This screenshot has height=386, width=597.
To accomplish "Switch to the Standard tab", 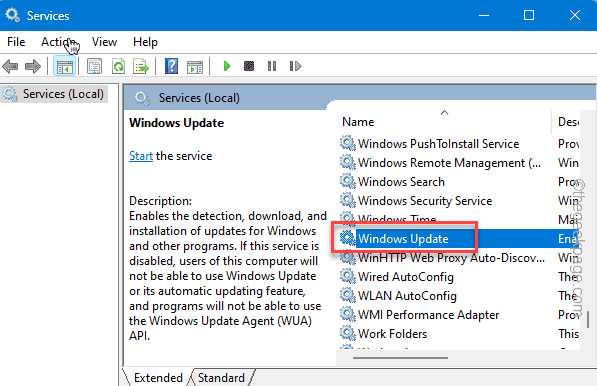I will [221, 378].
